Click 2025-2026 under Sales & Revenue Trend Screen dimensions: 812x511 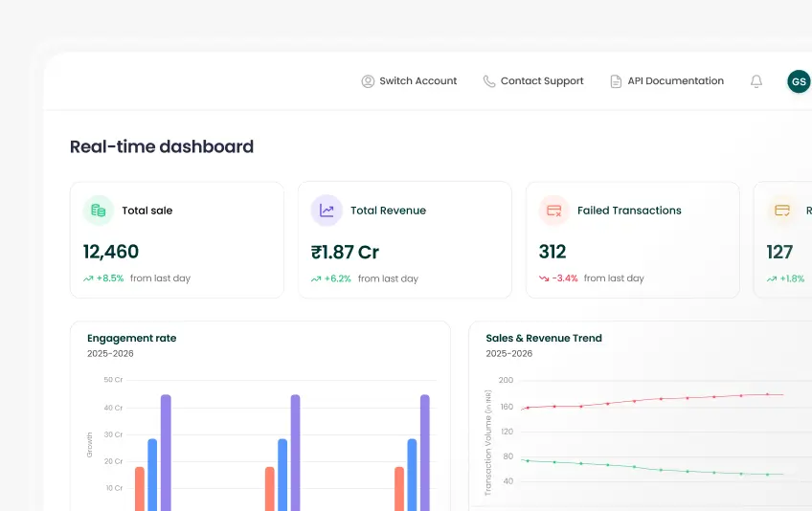pos(509,354)
